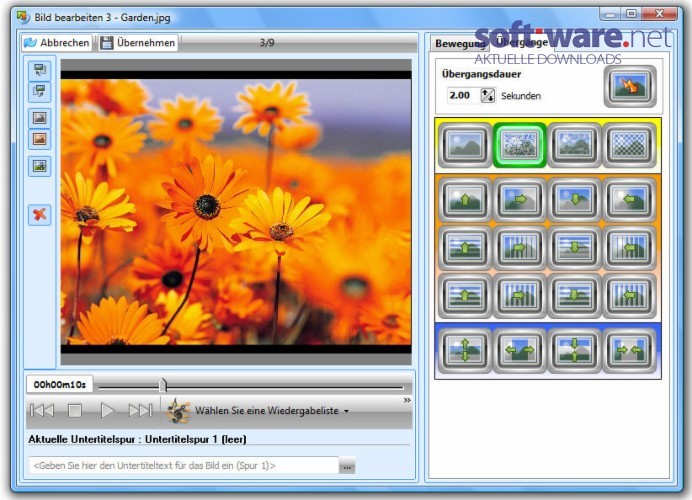692x500 pixels.
Task: Select the horizontal blinds up transition, second orange row
Action: [x=465, y=248]
